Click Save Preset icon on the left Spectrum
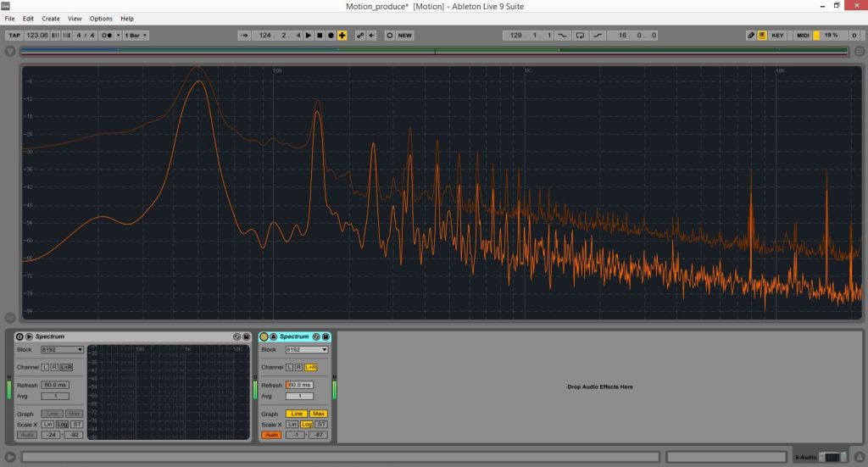The width and height of the screenshot is (868, 467). point(247,336)
